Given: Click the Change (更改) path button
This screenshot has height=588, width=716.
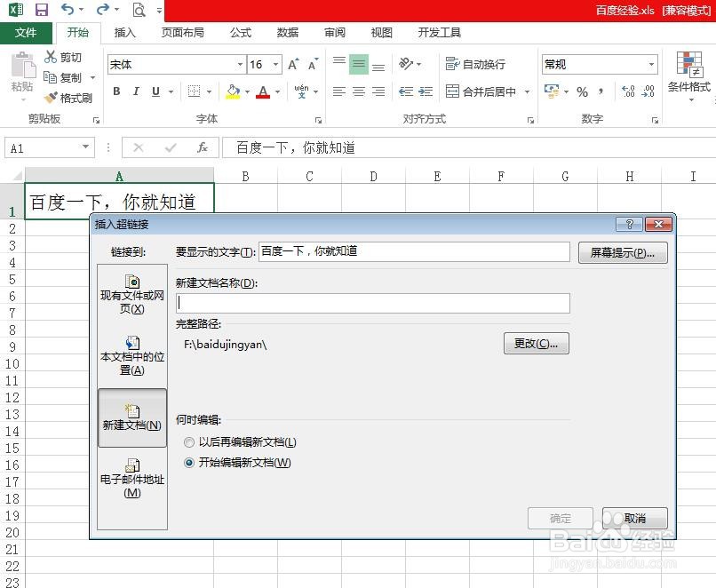Looking at the screenshot, I should point(536,344).
